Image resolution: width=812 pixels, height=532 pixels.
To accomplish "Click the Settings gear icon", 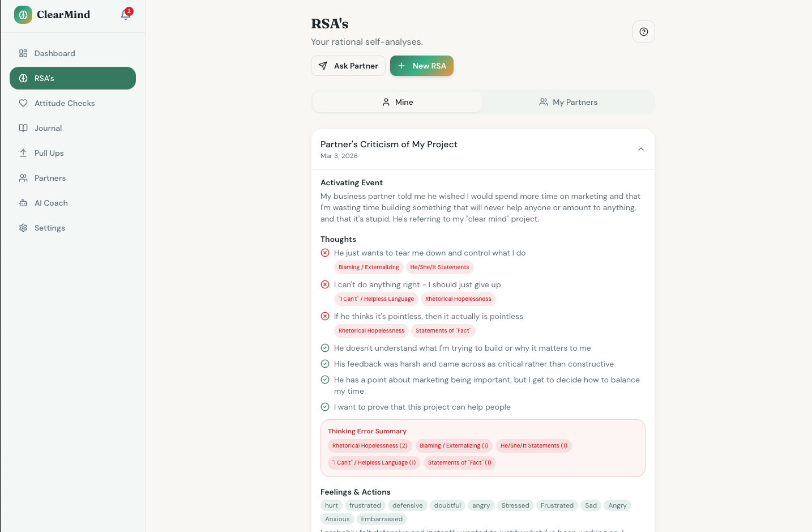I will [x=23, y=228].
